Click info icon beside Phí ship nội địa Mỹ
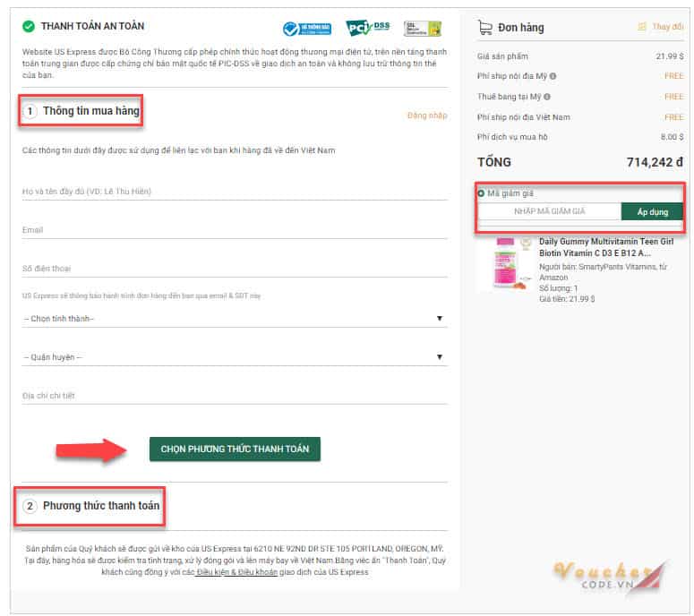The image size is (694, 616). click(x=553, y=76)
